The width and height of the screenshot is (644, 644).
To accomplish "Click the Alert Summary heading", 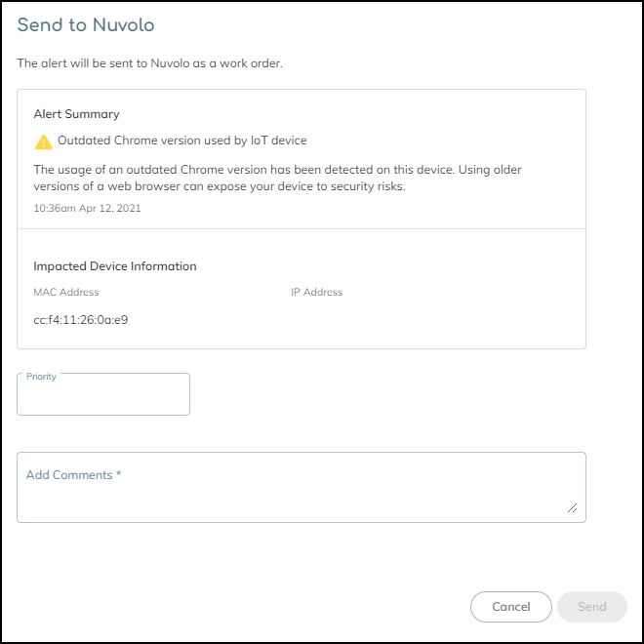I will (76, 114).
